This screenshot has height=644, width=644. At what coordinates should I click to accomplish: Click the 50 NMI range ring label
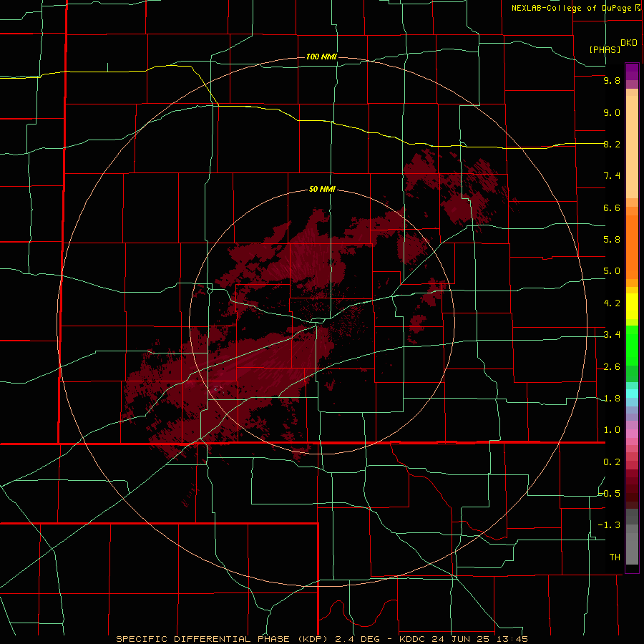tap(322, 189)
